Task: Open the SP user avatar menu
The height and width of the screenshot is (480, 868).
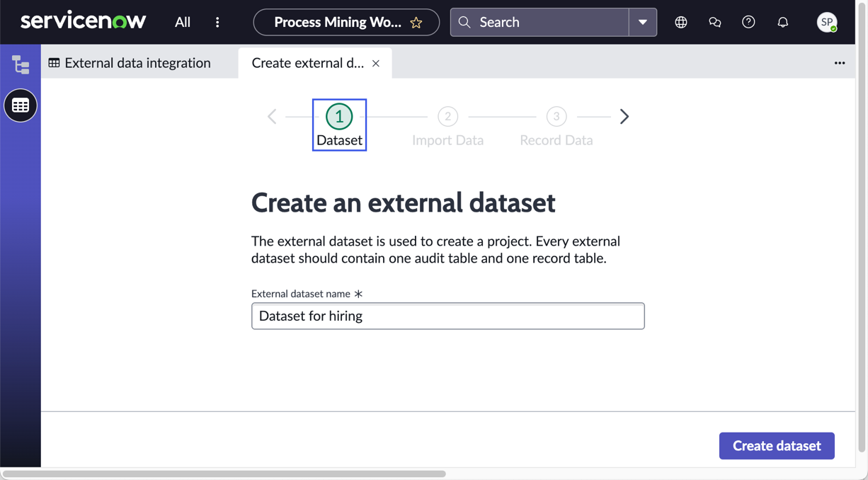Action: pyautogui.click(x=827, y=22)
